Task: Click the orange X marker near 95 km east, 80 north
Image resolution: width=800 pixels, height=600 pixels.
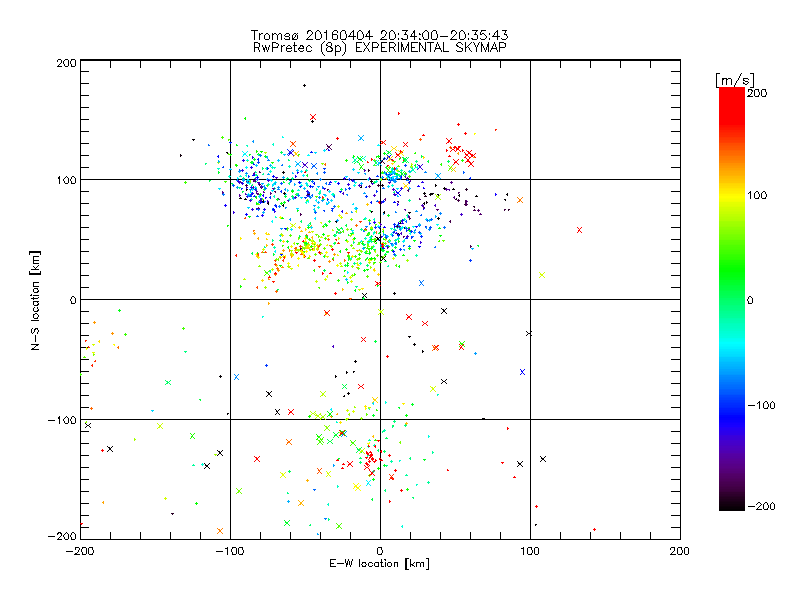Action: point(520,200)
